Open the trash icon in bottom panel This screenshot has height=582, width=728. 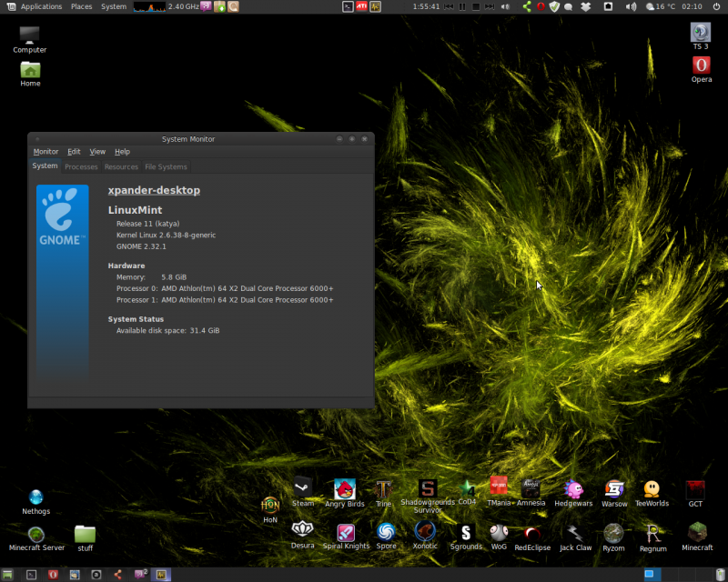[720, 575]
